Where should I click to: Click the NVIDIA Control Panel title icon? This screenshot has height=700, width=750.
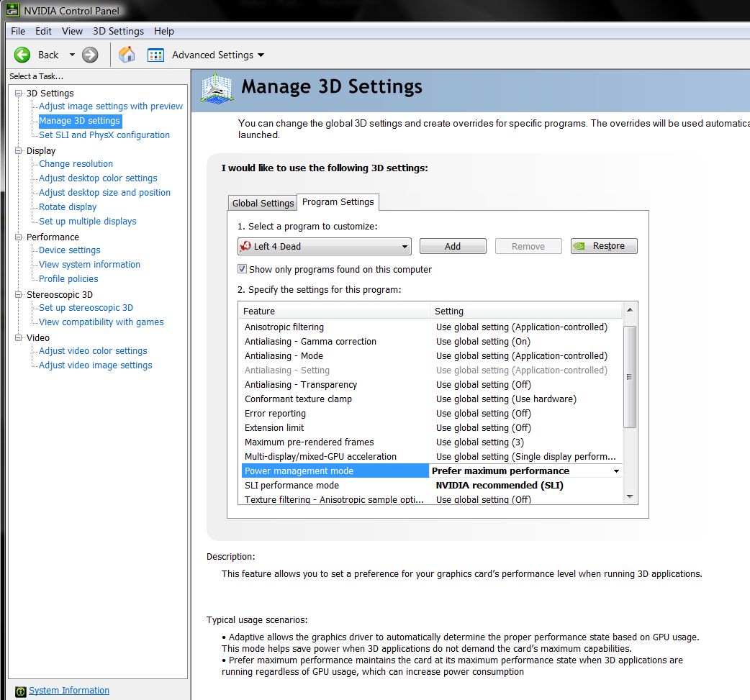pos(13,10)
